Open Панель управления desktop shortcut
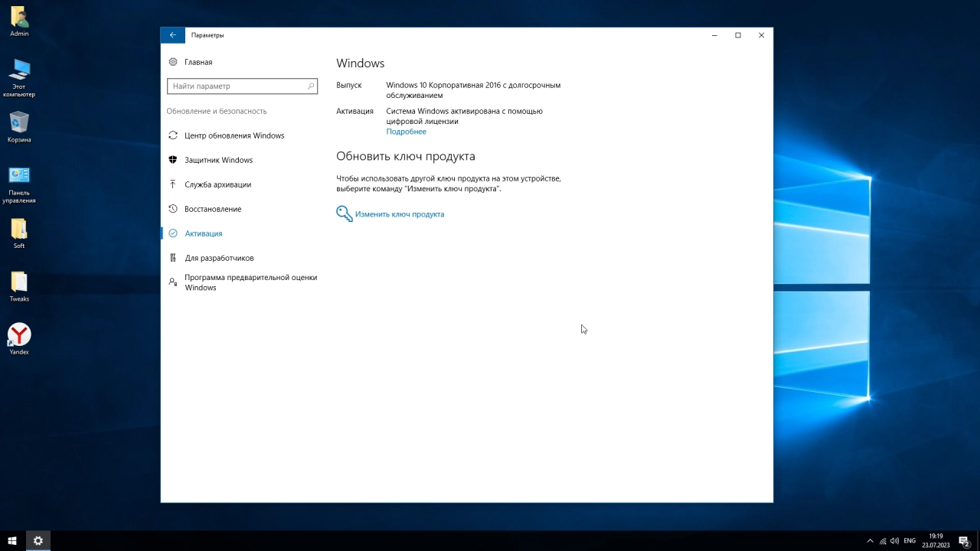The width and height of the screenshot is (980, 551). click(19, 185)
